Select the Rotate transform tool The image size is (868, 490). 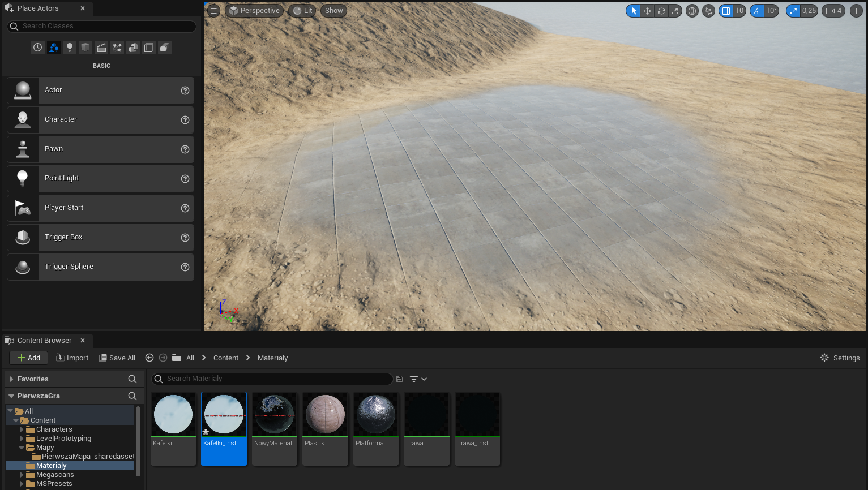[x=661, y=10]
